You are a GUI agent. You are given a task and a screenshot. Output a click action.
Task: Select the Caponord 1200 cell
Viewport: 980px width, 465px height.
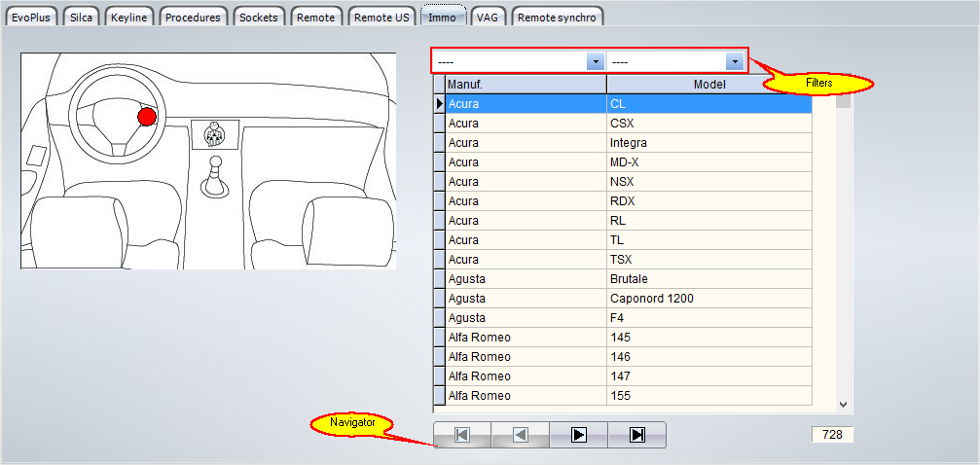709,298
